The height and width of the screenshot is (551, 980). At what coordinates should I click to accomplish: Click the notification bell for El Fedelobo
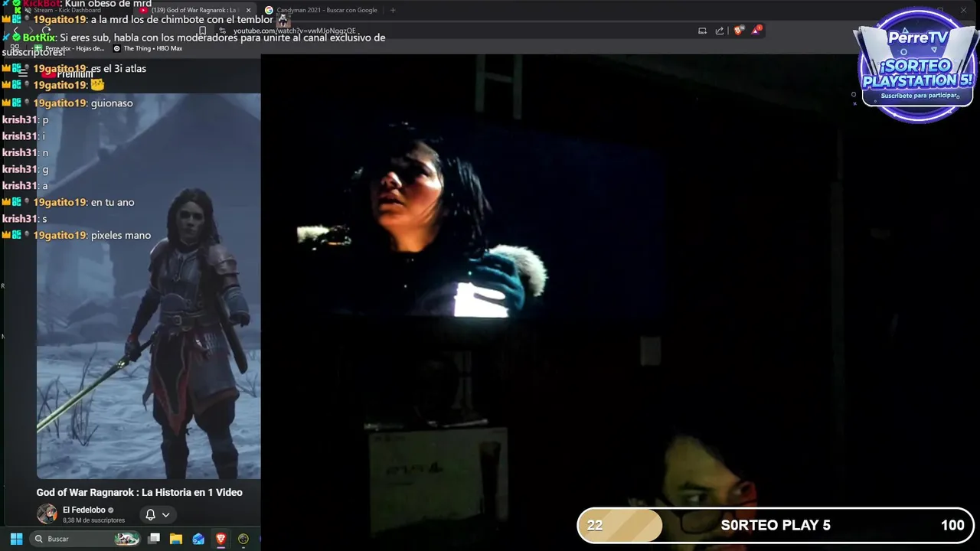pyautogui.click(x=151, y=514)
